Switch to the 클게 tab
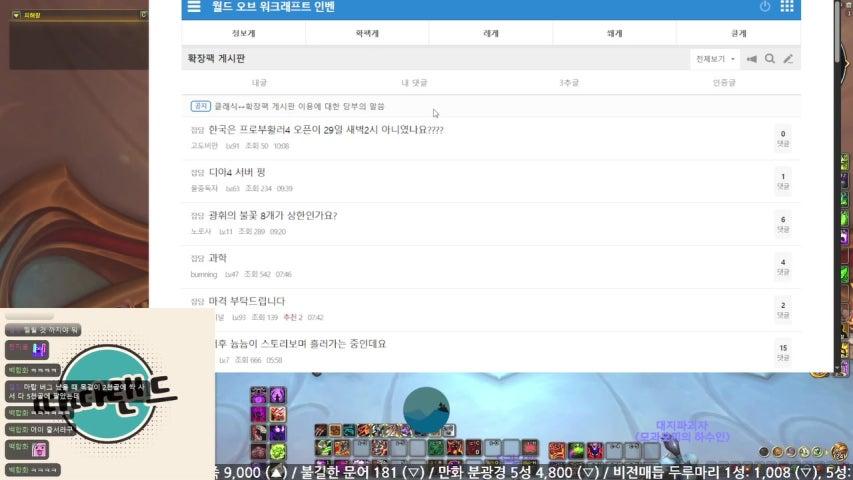853x480 pixels. tap(738, 33)
